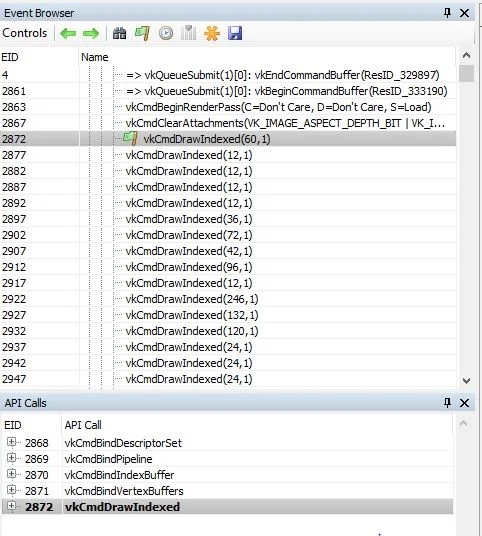
Task: Expand API call 2870 vkCmdBindIndexBuffer
Action: pos(11,474)
